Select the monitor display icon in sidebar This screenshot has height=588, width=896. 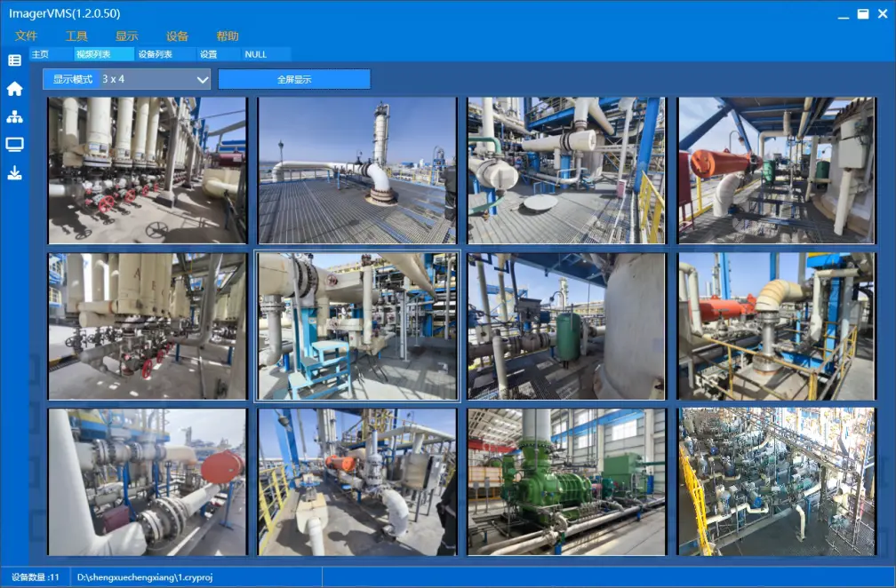tap(14, 144)
